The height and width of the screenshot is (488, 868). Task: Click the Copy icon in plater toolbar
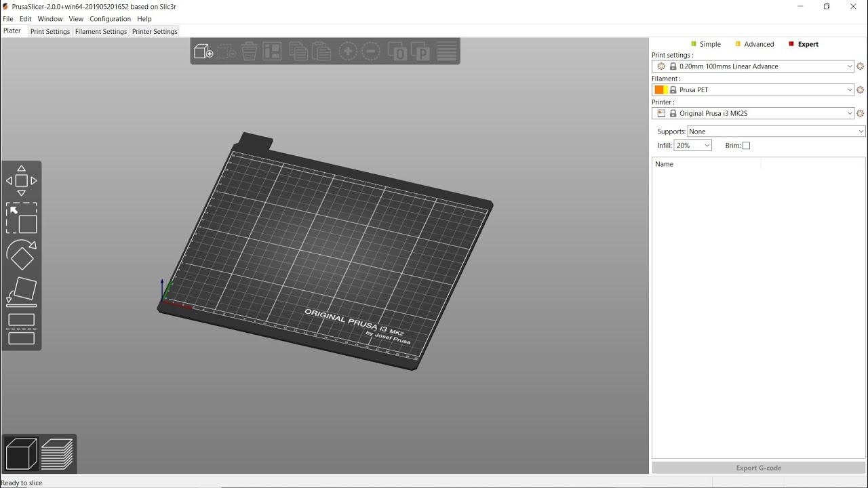298,52
